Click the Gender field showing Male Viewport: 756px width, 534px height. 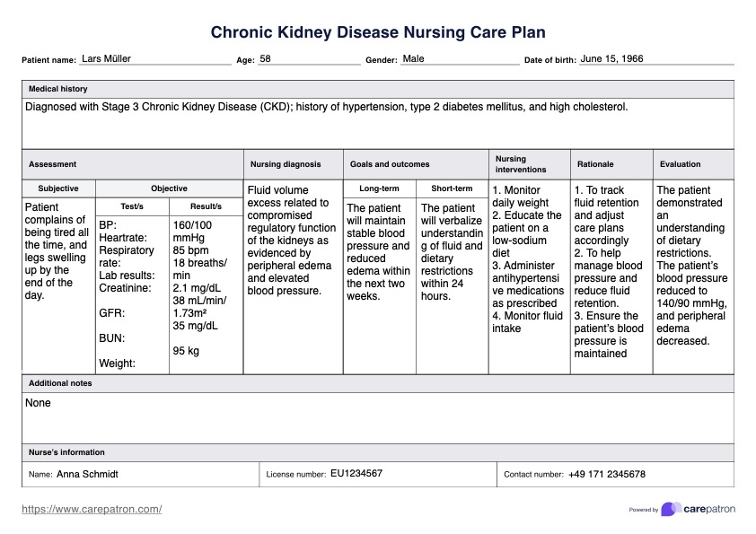coord(459,59)
